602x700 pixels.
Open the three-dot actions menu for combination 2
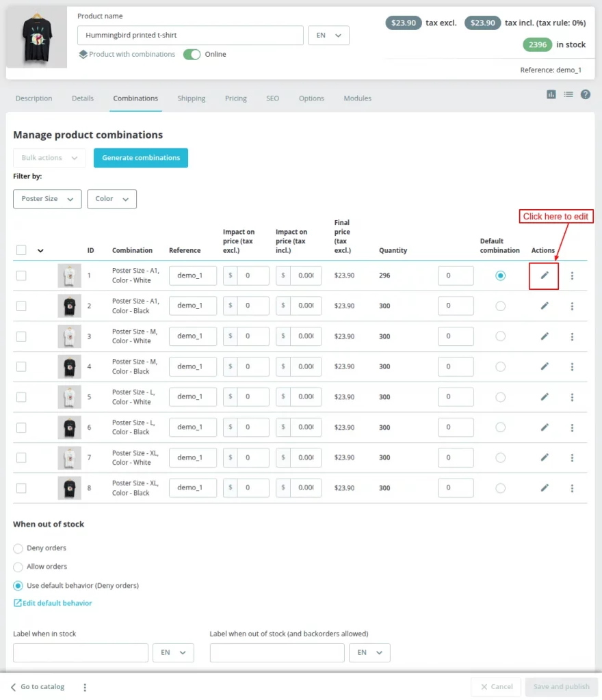(572, 306)
